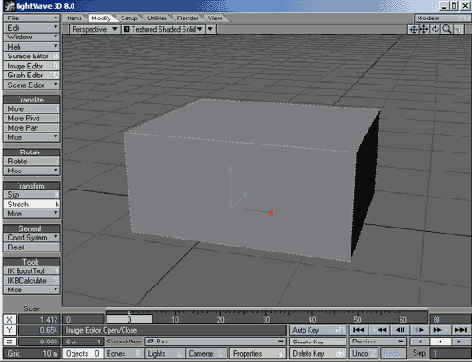Click the timeline frame slider handle
Viewport: 472px width, 362px height.
click(129, 319)
